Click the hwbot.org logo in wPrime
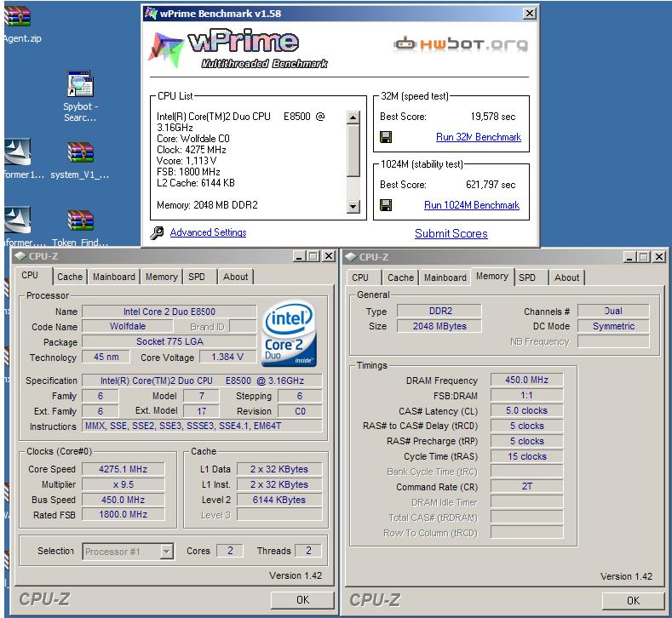The height and width of the screenshot is (618, 672). (461, 43)
